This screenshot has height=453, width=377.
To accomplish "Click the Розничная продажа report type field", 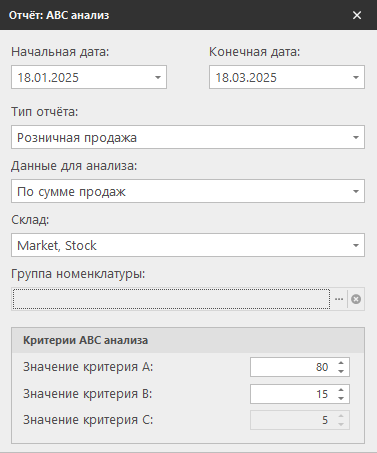I will click(188, 137).
